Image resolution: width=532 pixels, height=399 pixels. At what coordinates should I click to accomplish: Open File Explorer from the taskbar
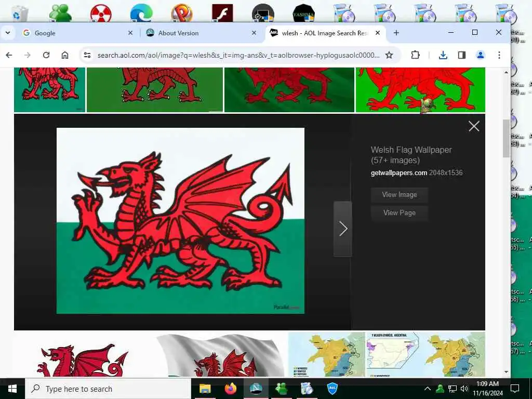click(x=205, y=389)
